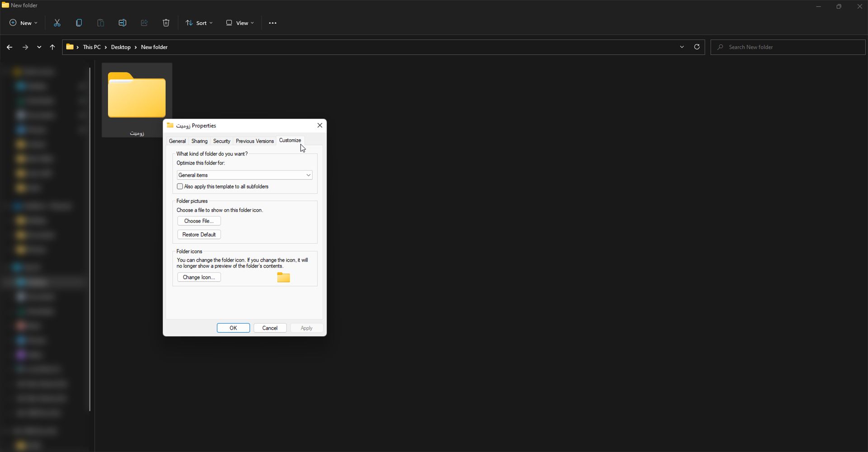The height and width of the screenshot is (452, 868).
Task: Expand the View dropdown menu
Action: (240, 23)
